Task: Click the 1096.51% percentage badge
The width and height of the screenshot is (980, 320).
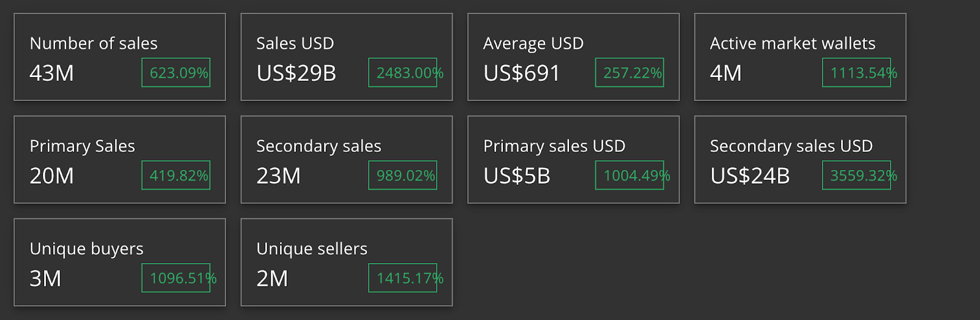Action: (x=176, y=278)
